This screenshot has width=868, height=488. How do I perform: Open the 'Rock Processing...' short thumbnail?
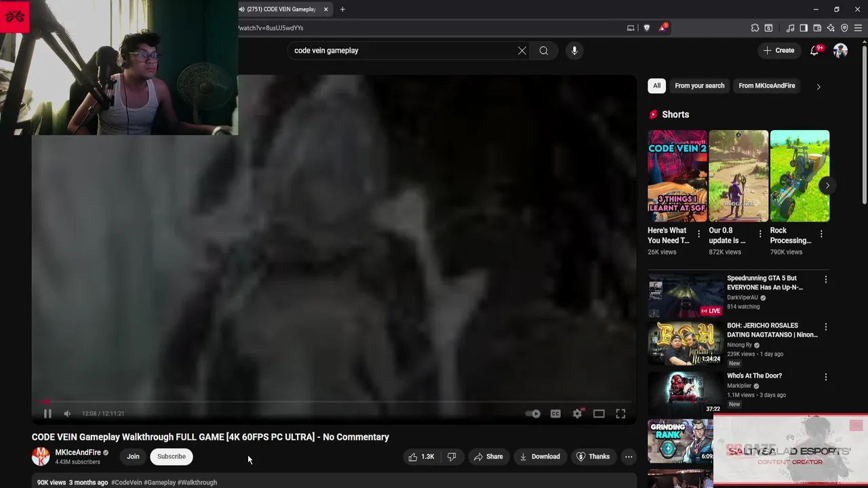pyautogui.click(x=800, y=176)
